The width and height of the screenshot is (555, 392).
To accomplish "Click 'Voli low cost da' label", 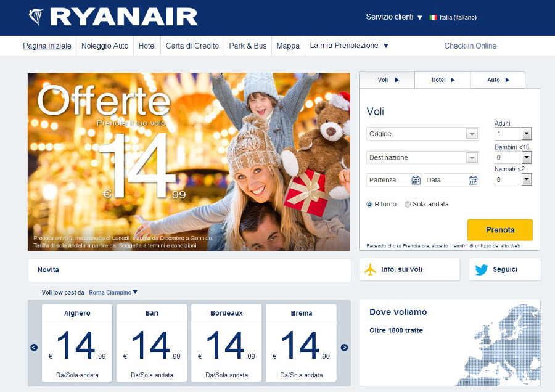I will 63,293.
